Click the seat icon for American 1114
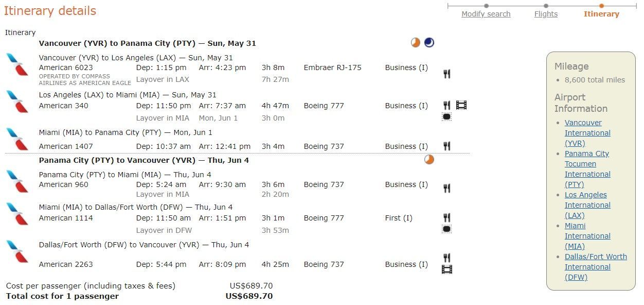644x305 pixels. [446, 229]
